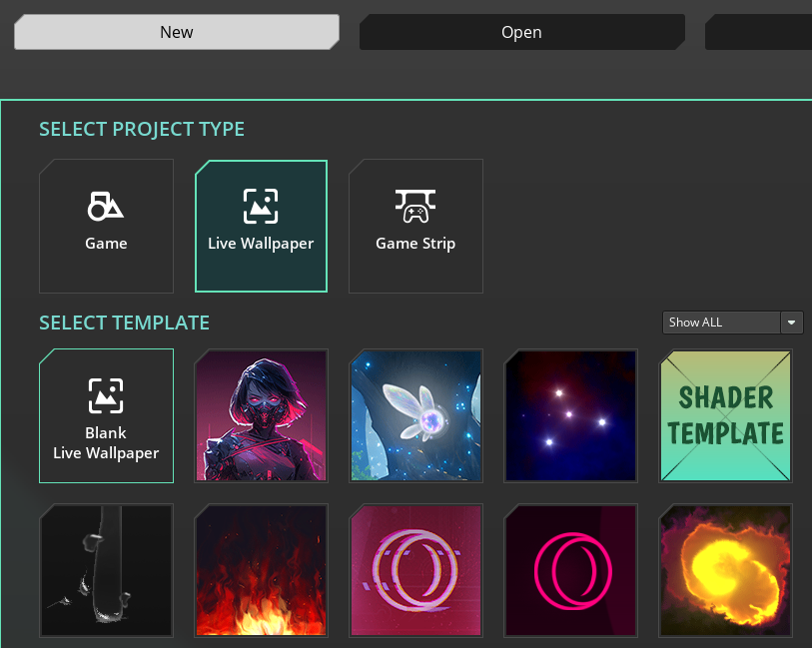Open the Shader Template

click(725, 415)
